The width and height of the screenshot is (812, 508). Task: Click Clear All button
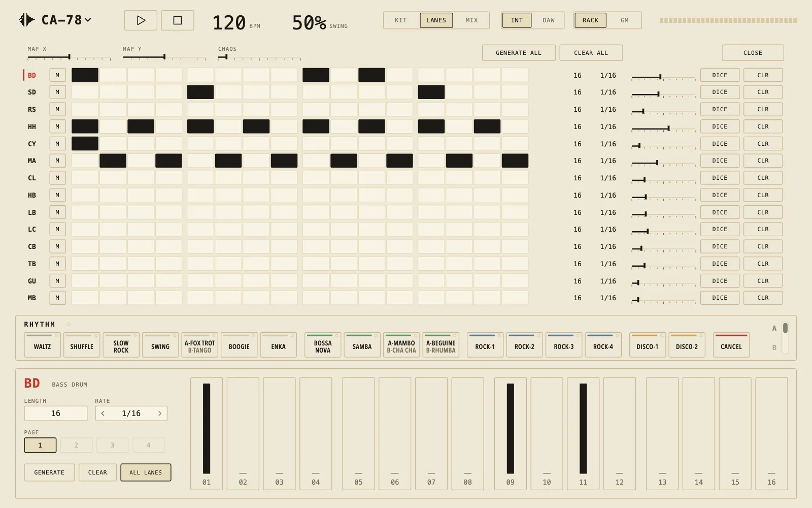[x=591, y=53]
